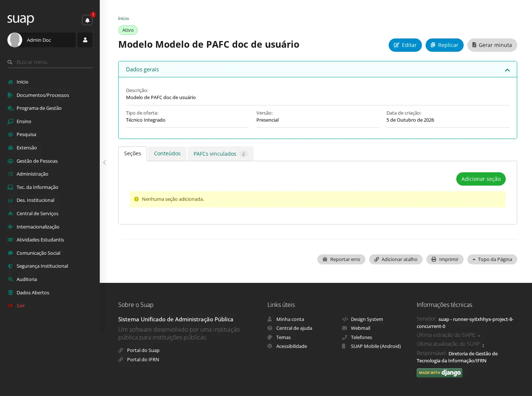
Task: Click the Internacionalização plane icon
Action: pyautogui.click(x=10, y=227)
